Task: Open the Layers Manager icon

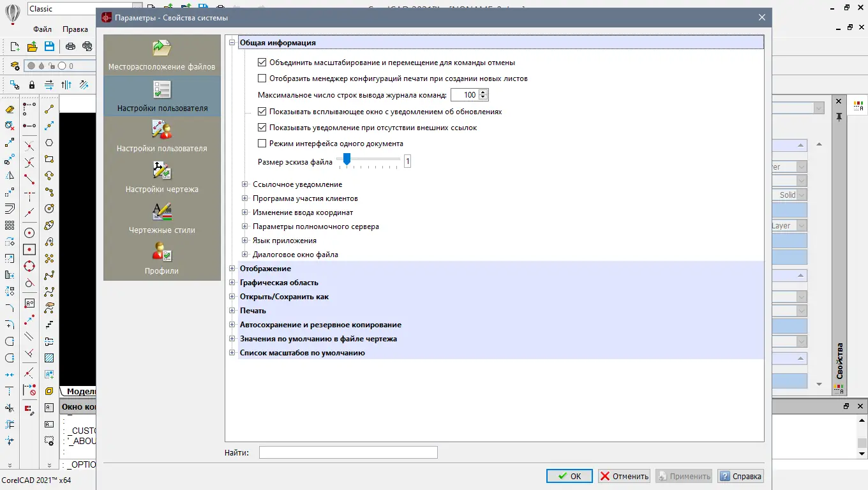Action: point(15,66)
